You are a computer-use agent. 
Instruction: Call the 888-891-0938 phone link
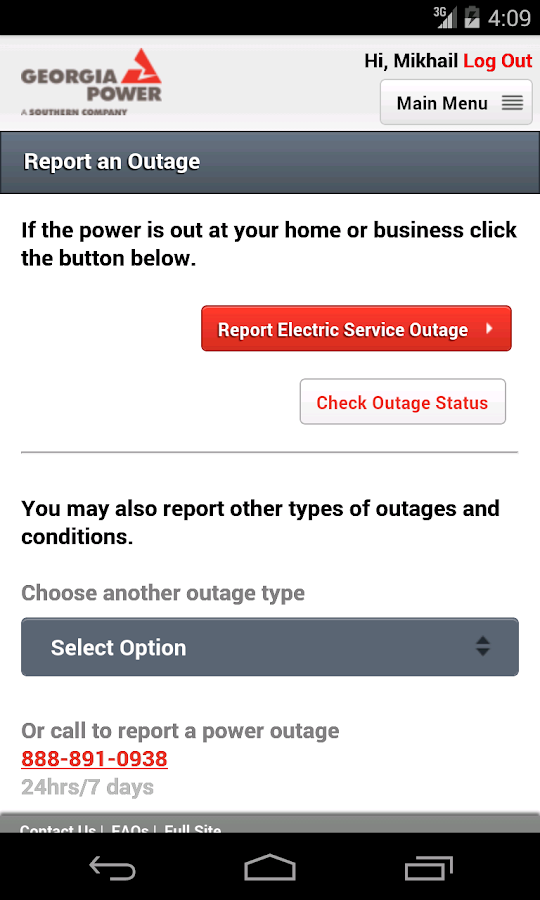94,759
